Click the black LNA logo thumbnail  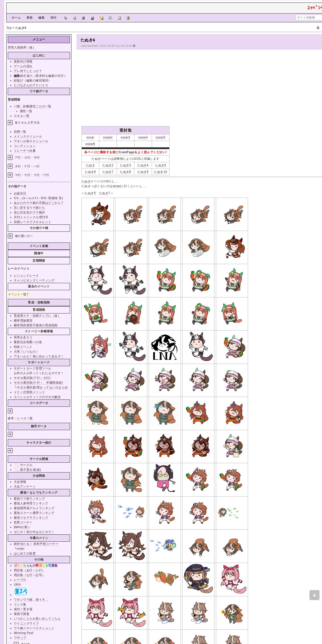pyautogui.click(x=165, y=347)
